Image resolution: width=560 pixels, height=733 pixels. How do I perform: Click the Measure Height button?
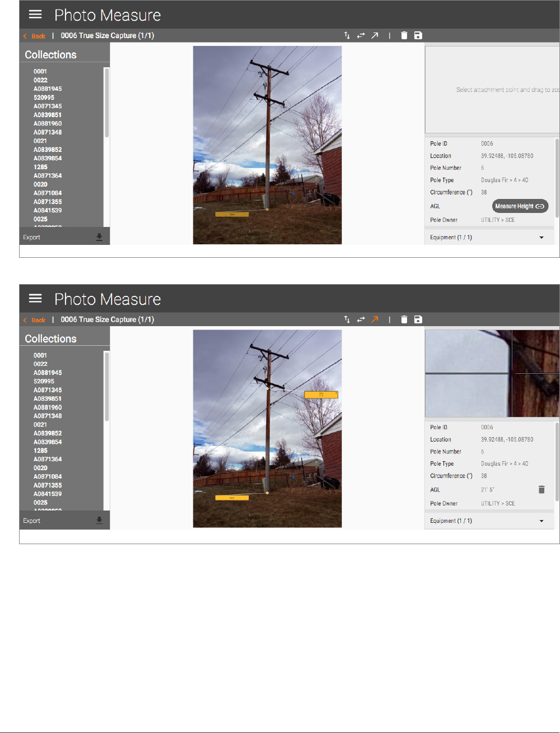pos(520,206)
